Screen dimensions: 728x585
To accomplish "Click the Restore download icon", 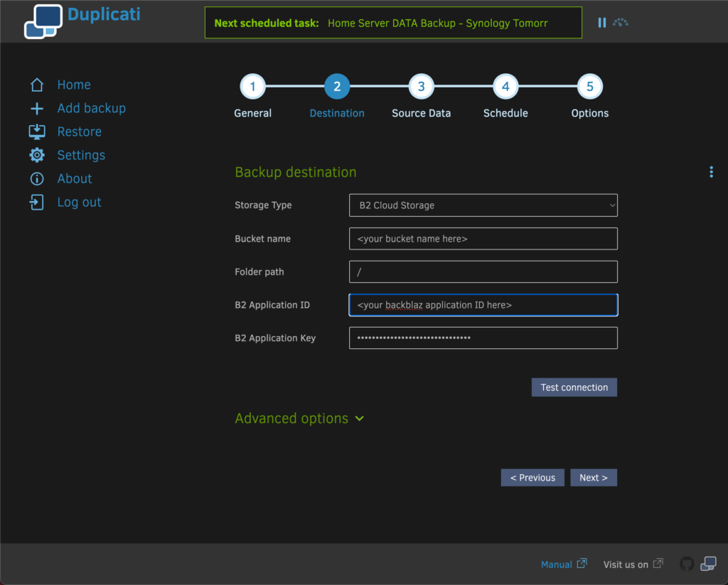I will [37, 132].
